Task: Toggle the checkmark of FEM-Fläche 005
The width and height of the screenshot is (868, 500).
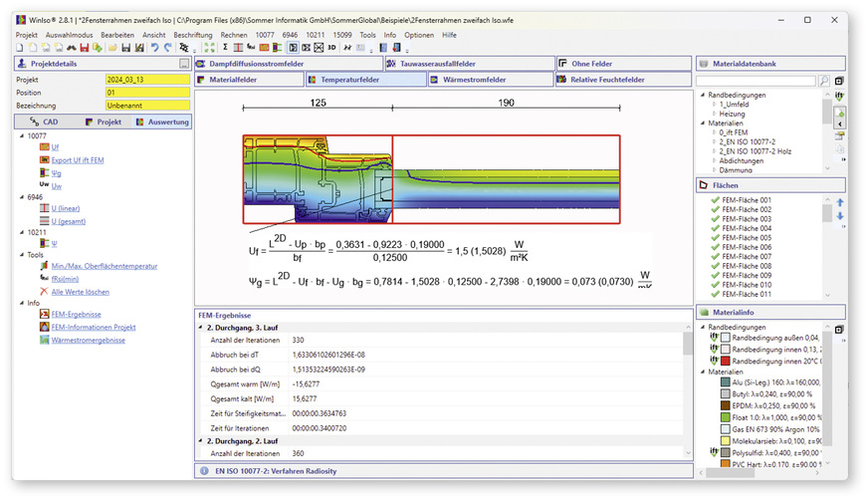Action: (x=716, y=237)
